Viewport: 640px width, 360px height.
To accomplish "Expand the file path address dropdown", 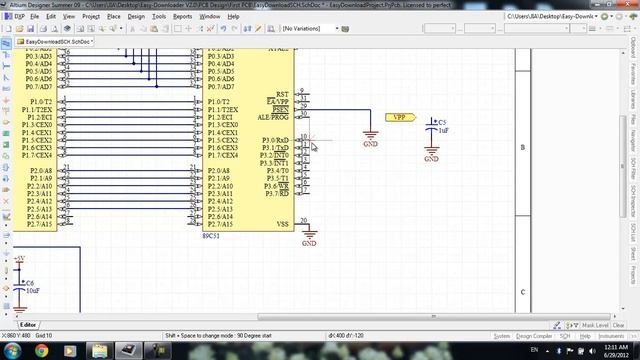I will (596, 16).
